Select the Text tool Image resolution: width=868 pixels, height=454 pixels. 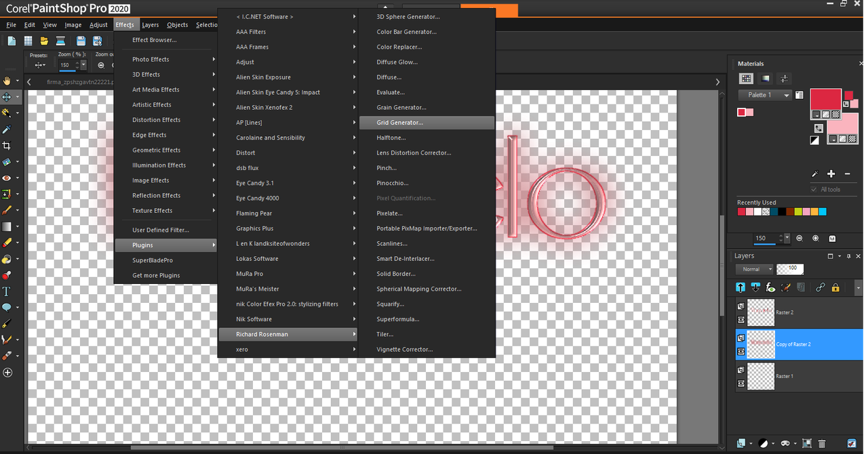pyautogui.click(x=7, y=291)
